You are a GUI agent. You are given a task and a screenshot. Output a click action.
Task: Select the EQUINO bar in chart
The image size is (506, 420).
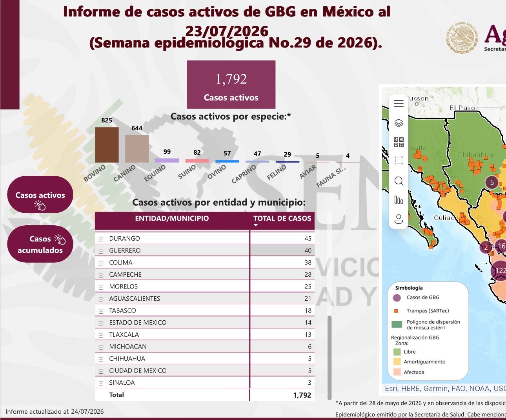point(167,160)
